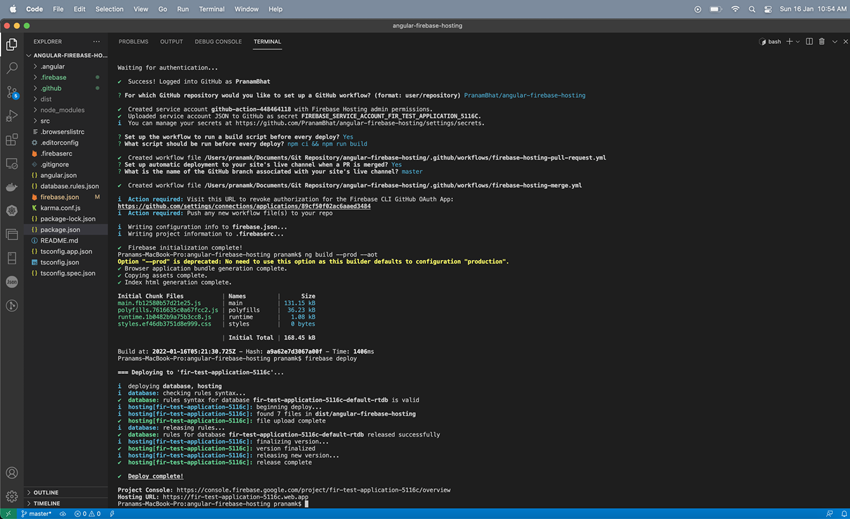Open the terminal launch profile dropdown

pos(798,42)
